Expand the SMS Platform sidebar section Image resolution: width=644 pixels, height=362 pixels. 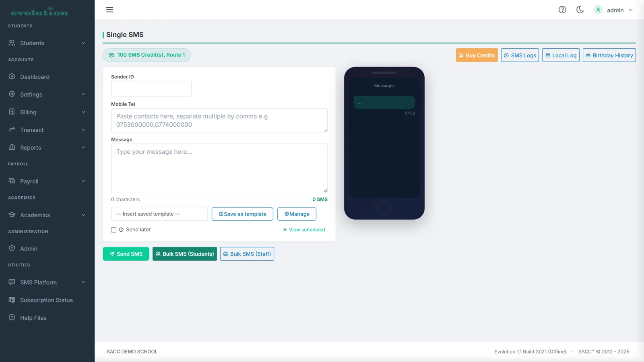47,282
